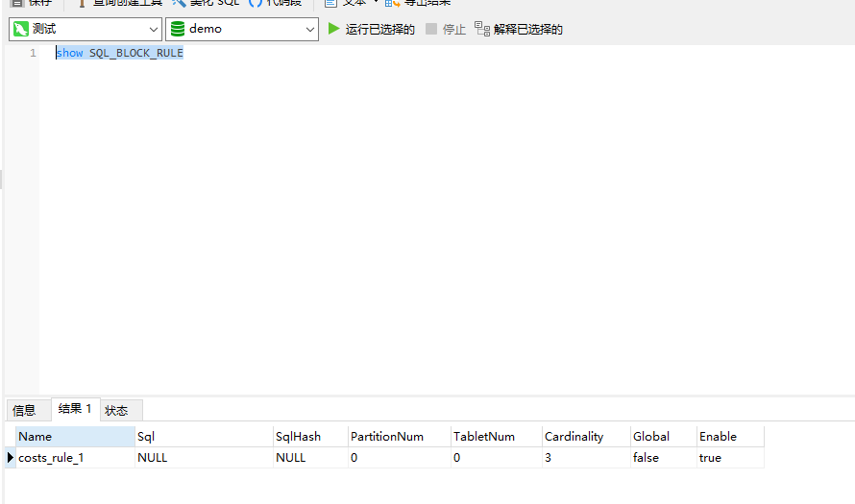
Task: Click the row indicator arrow beside costs_rule_1
Action: coord(11,458)
